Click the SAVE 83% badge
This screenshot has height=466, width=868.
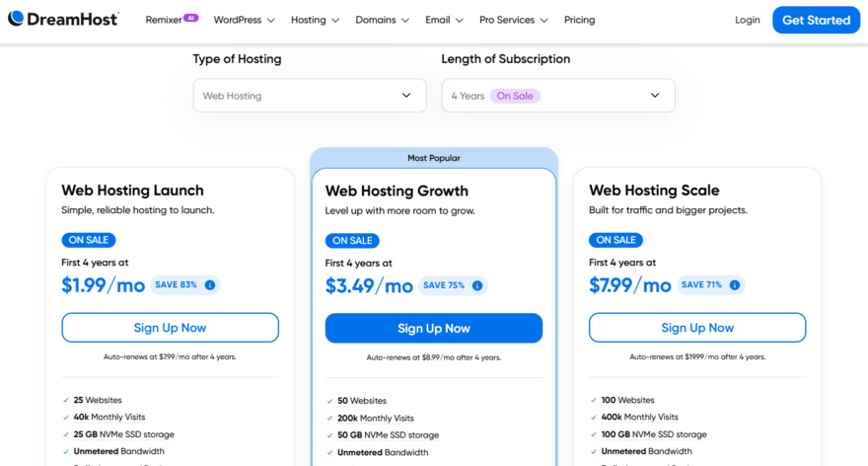(x=184, y=284)
